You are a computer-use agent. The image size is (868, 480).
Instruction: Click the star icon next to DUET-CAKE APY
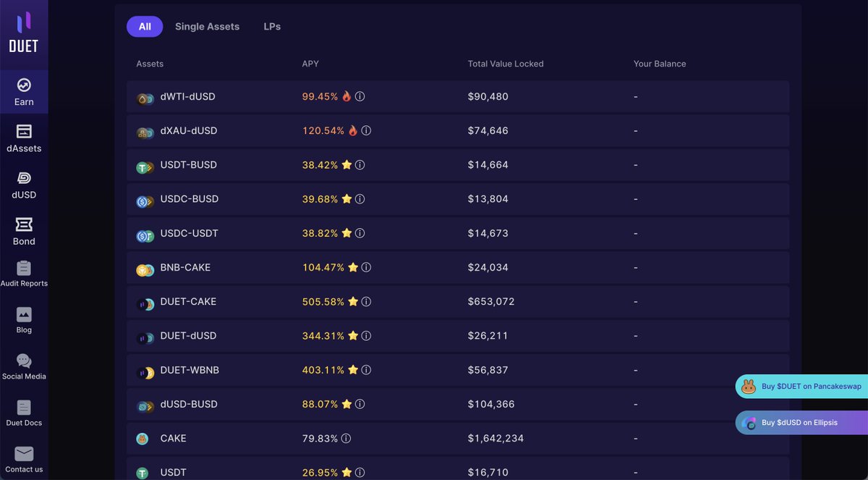coord(354,301)
